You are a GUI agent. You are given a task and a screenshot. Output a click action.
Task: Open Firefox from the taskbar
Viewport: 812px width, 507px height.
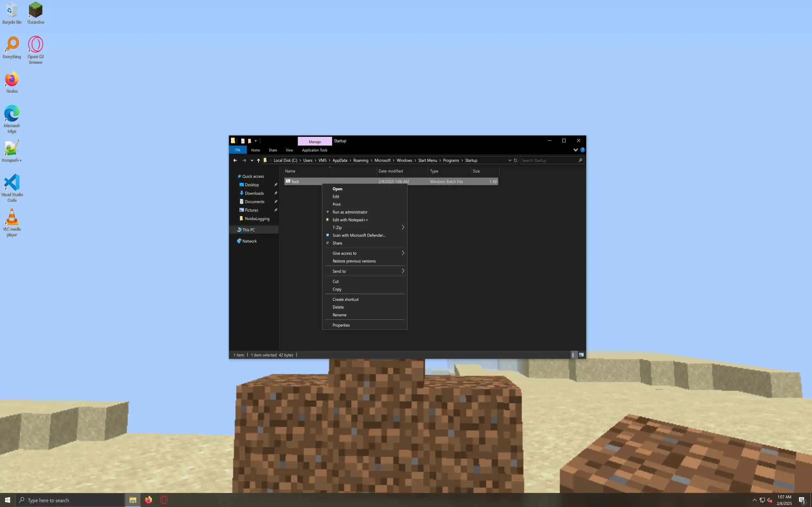148,500
